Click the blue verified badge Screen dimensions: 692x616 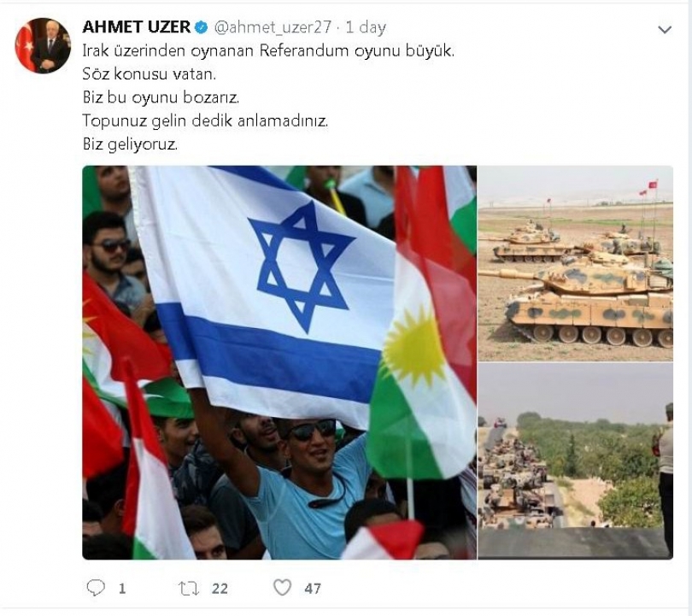click(202, 27)
